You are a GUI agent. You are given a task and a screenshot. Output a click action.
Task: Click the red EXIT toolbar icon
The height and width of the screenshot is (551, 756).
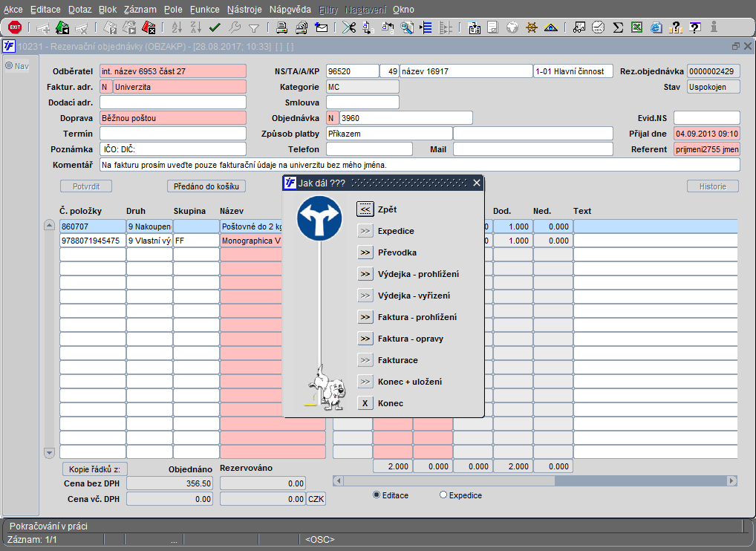[x=14, y=27]
